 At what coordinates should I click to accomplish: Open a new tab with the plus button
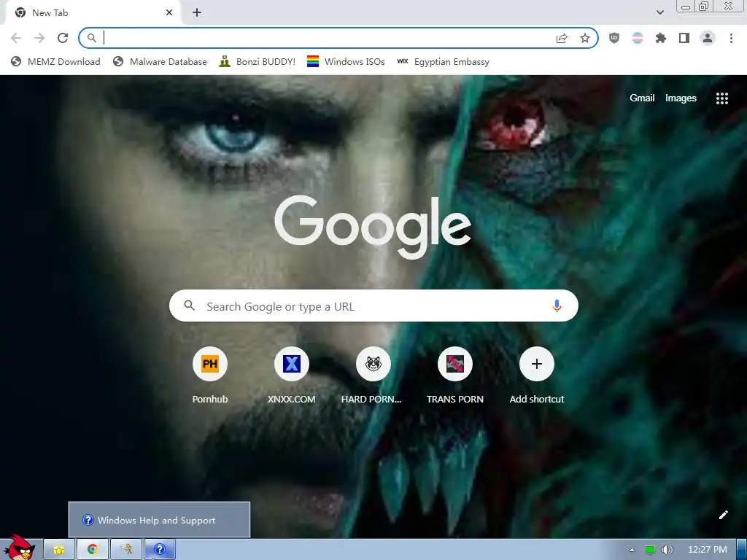point(197,13)
